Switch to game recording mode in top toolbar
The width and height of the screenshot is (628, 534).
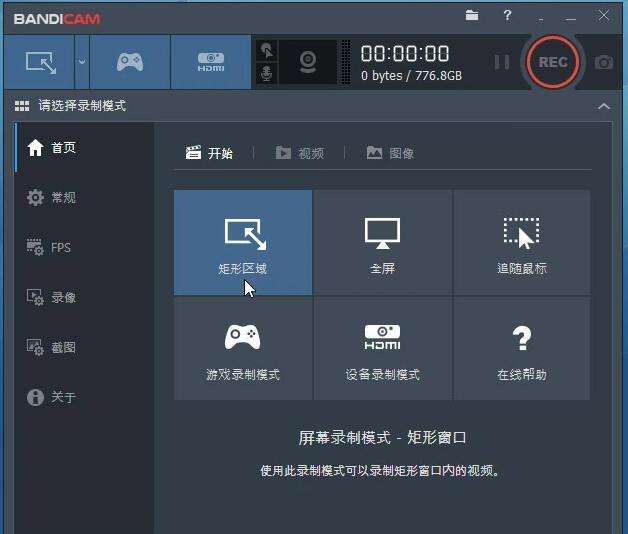point(130,62)
